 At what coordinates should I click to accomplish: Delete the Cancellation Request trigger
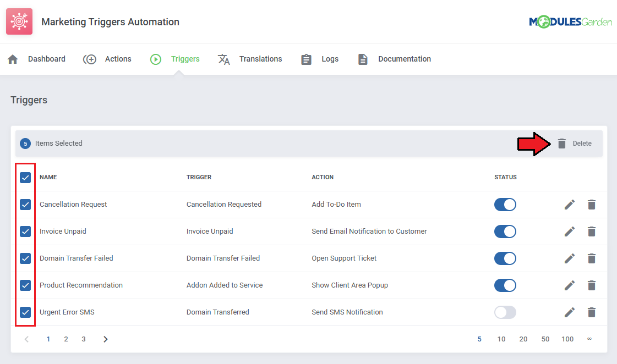pos(592,205)
